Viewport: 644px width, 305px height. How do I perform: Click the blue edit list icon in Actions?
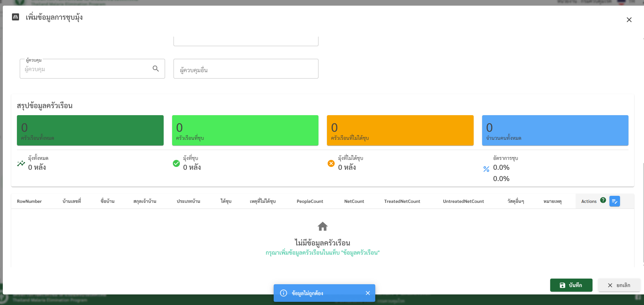pyautogui.click(x=614, y=201)
